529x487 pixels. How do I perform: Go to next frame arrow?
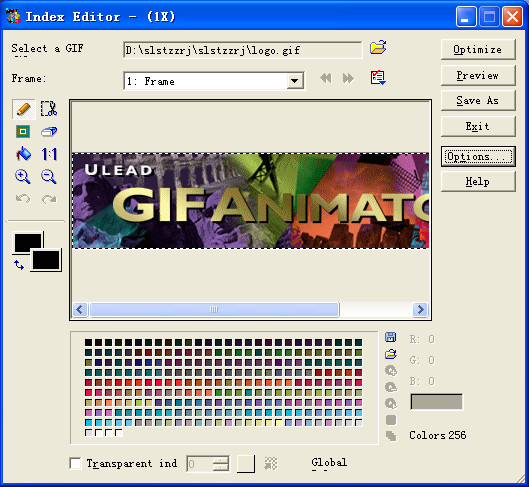coord(348,79)
